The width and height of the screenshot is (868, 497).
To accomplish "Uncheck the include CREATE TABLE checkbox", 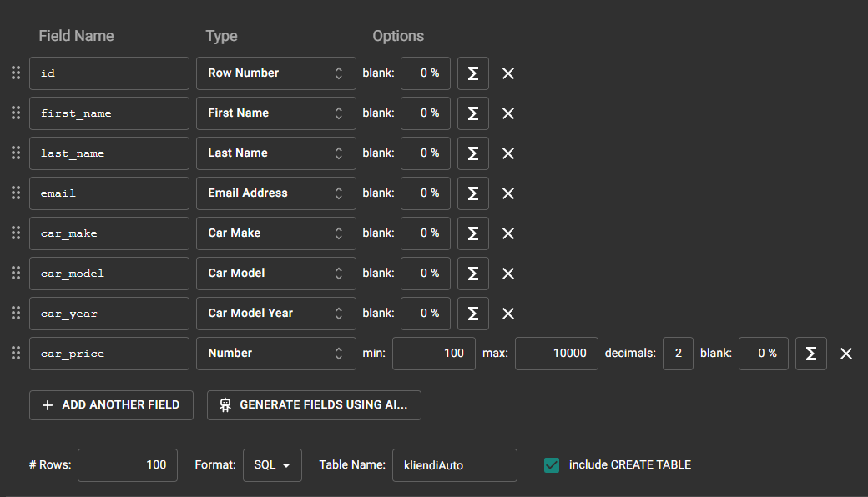I will [x=551, y=465].
